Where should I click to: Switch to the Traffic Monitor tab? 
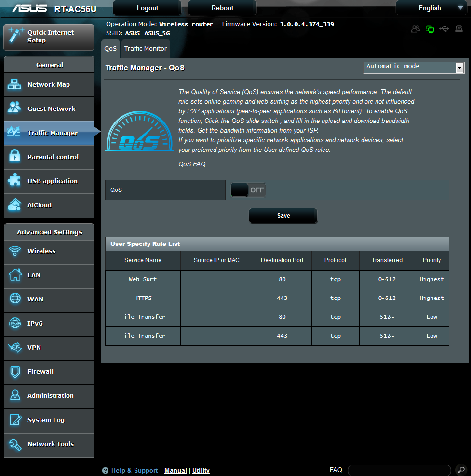[x=146, y=49]
